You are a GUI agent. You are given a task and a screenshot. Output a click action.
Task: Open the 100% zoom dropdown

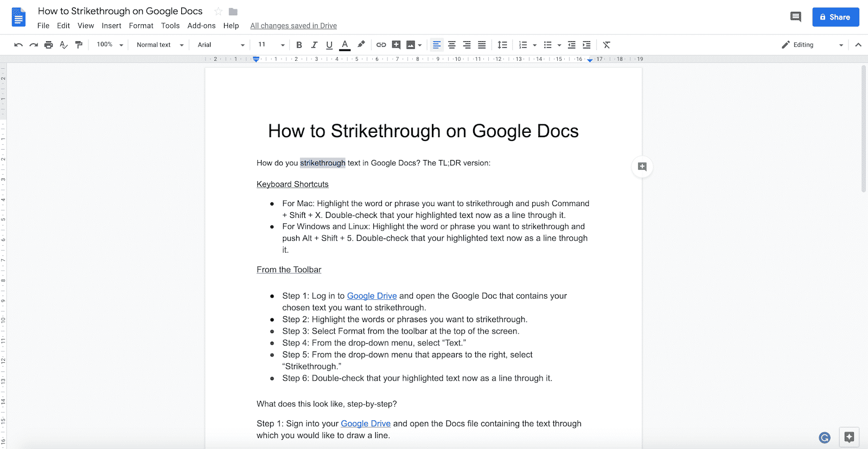click(x=110, y=45)
